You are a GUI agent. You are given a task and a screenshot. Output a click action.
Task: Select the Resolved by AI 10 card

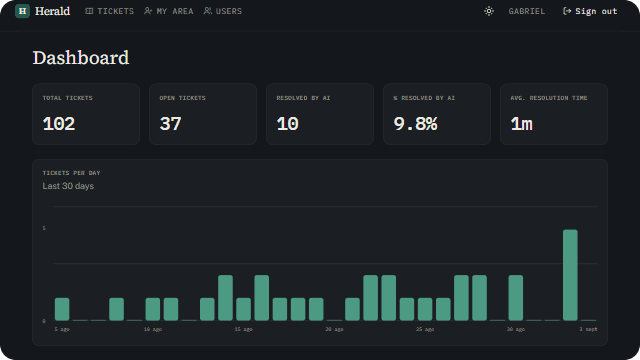tap(320, 114)
